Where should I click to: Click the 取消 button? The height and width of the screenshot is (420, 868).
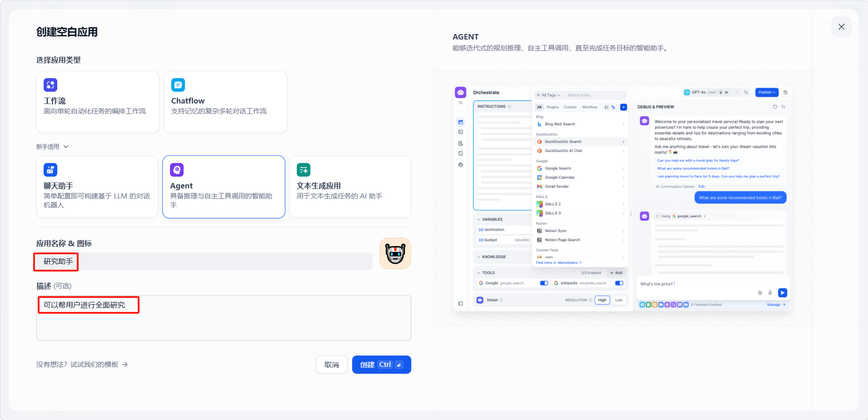pos(331,365)
